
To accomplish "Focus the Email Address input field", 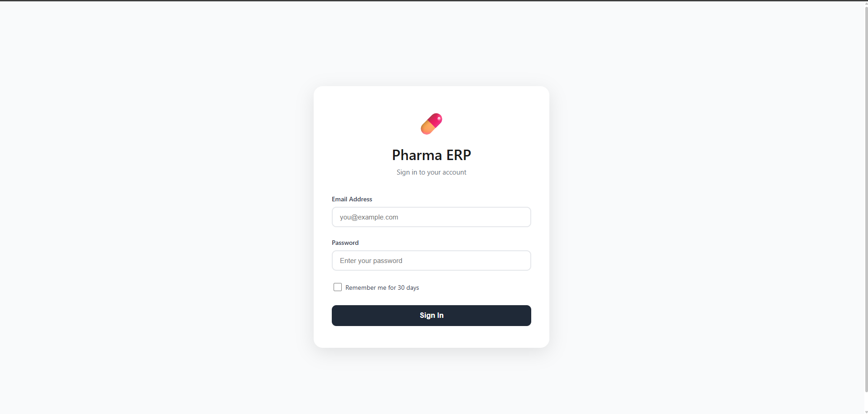I will [431, 217].
